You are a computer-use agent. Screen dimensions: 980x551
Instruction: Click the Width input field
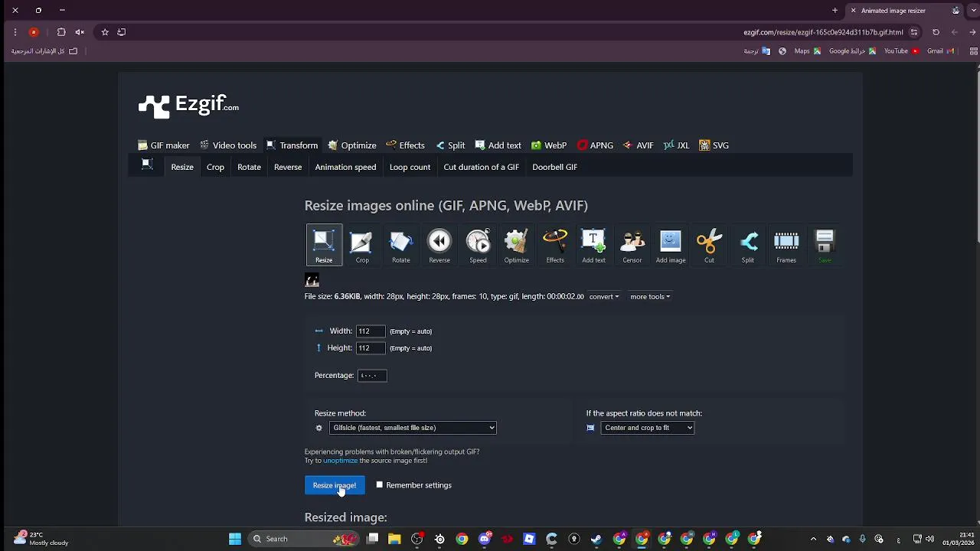point(371,331)
